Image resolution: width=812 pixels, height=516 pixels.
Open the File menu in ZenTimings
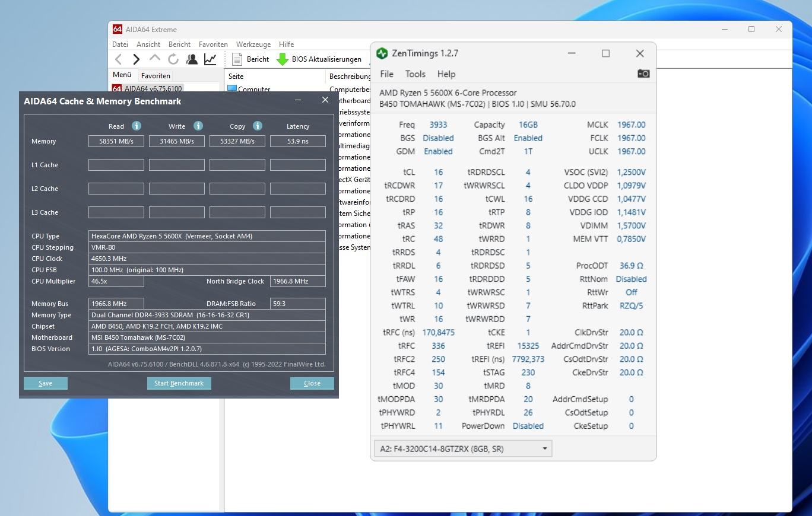pyautogui.click(x=386, y=74)
